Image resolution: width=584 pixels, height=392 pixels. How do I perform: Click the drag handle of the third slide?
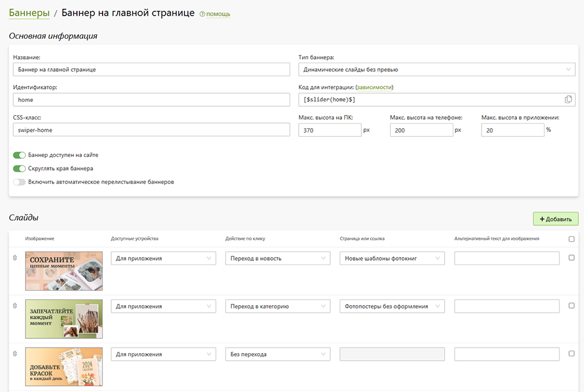point(15,354)
